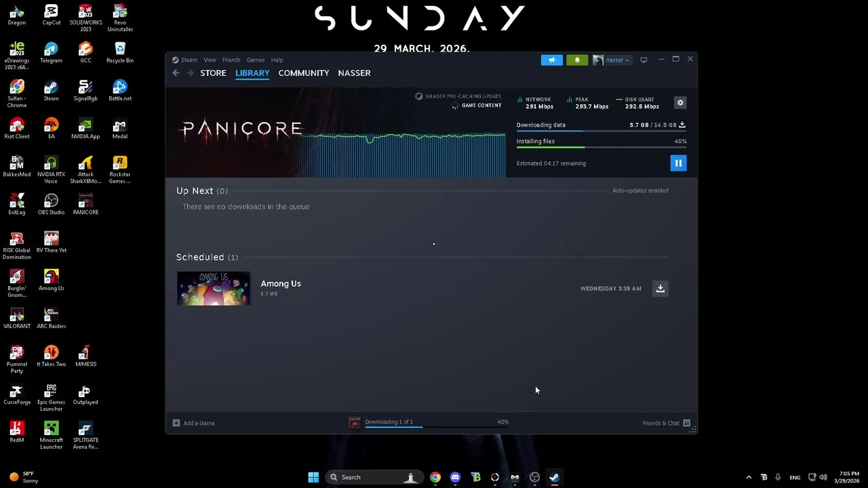Open SOLIDWORKS 2023 desktop icon

coord(85,18)
